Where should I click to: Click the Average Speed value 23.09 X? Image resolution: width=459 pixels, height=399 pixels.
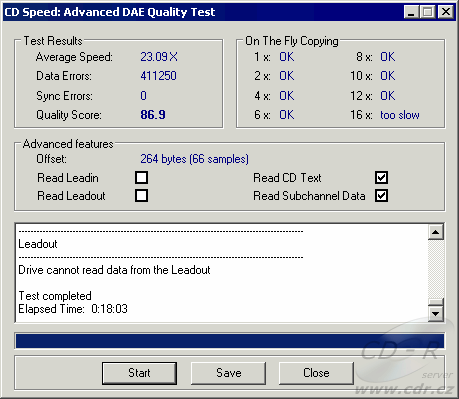click(159, 57)
